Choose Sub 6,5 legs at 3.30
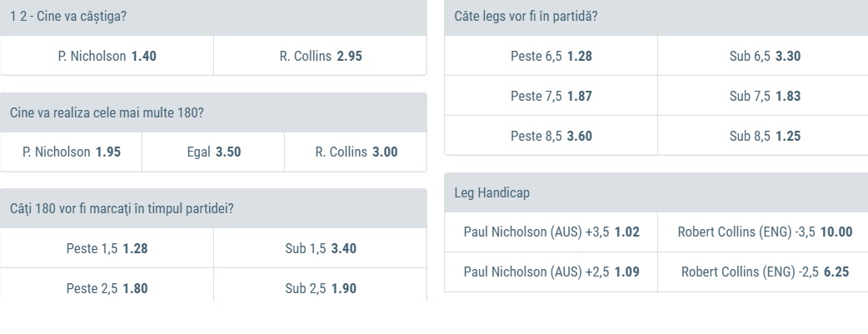Image resolution: width=868 pixels, height=334 pixels. click(765, 57)
